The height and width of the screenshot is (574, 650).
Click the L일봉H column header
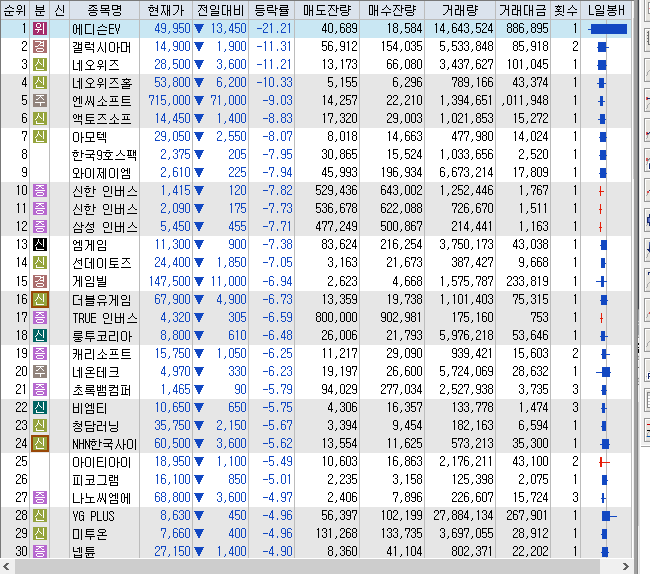point(606,10)
